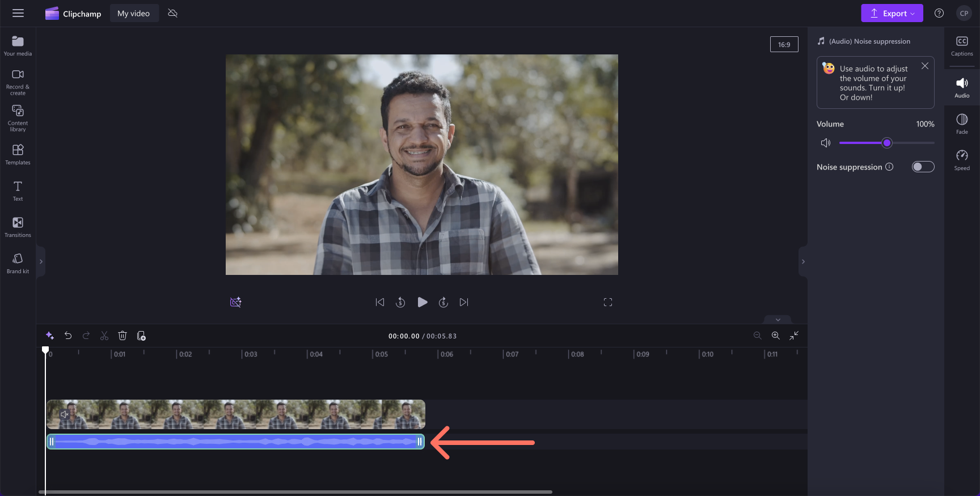The image size is (980, 496).
Task: Open the help question mark icon
Action: pos(939,13)
